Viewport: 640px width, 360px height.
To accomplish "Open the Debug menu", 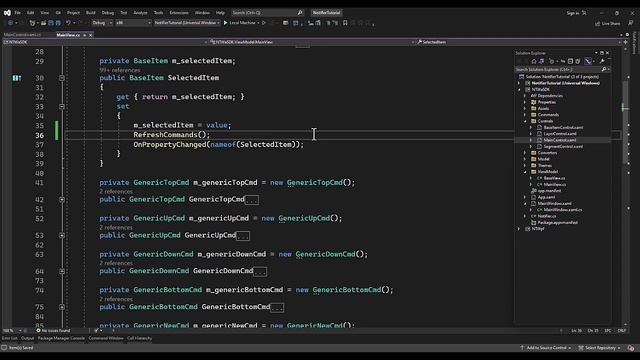I will coord(107,13).
